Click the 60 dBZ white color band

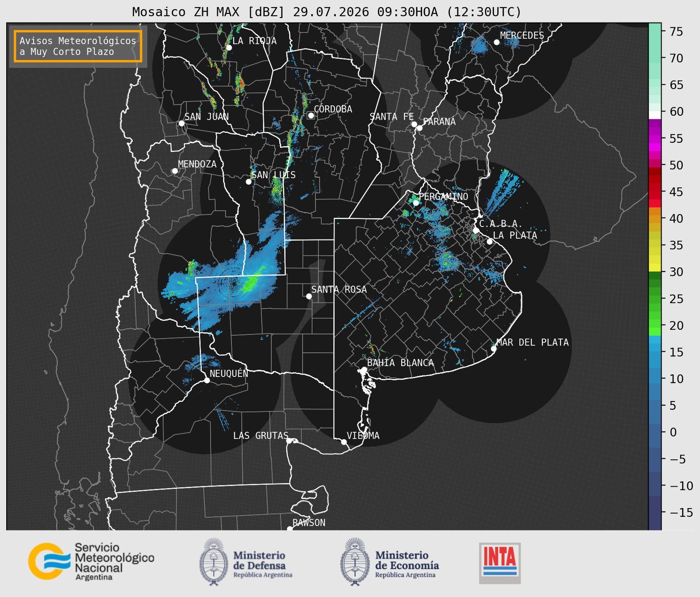coord(654,115)
